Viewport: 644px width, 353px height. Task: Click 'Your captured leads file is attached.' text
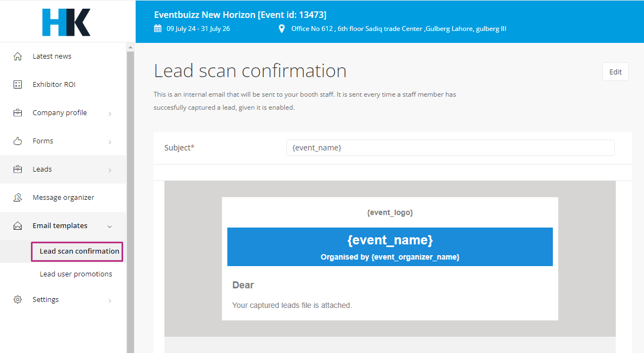pyautogui.click(x=292, y=305)
